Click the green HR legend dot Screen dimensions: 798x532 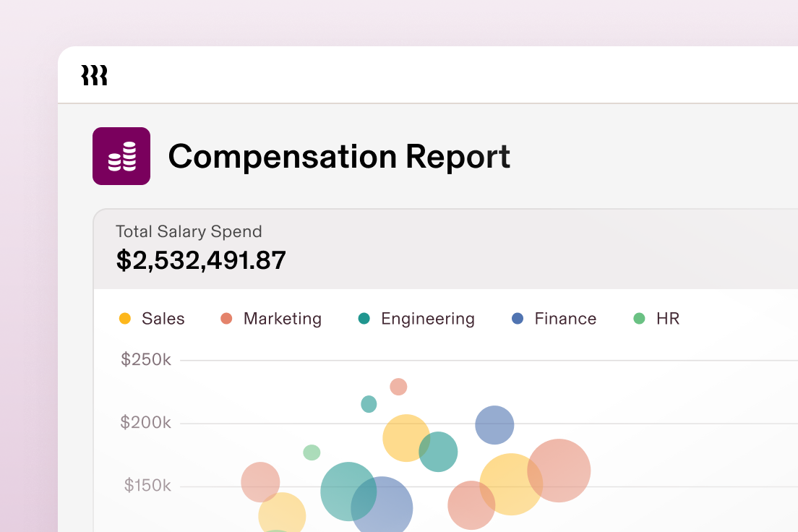(x=640, y=318)
